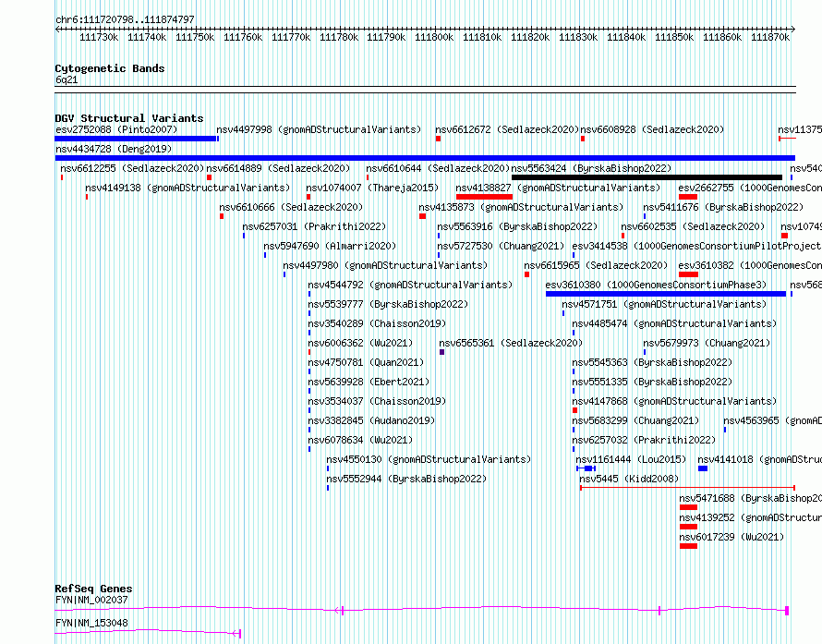Click the black nsv5563424 variant bar
This screenshot has height=644, width=822.
647,177
